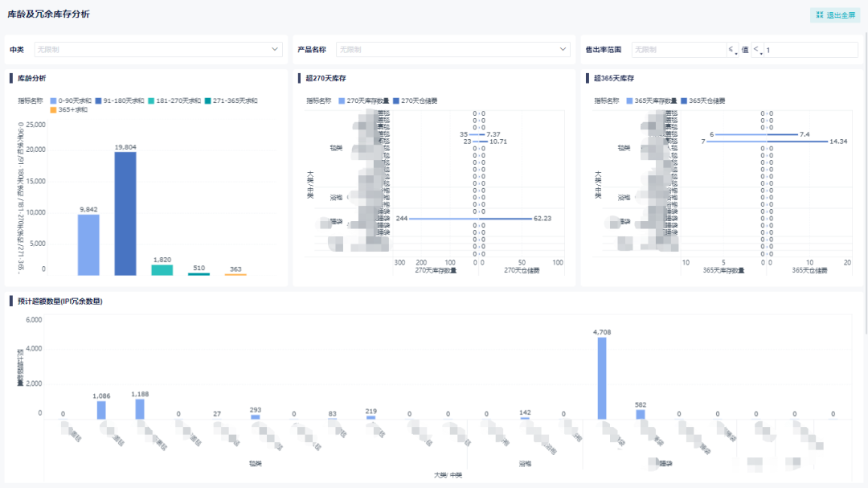The height and width of the screenshot is (488, 868).
Task: Click the 7.4 storage fee bar in 超365天库存
Action: coord(784,134)
